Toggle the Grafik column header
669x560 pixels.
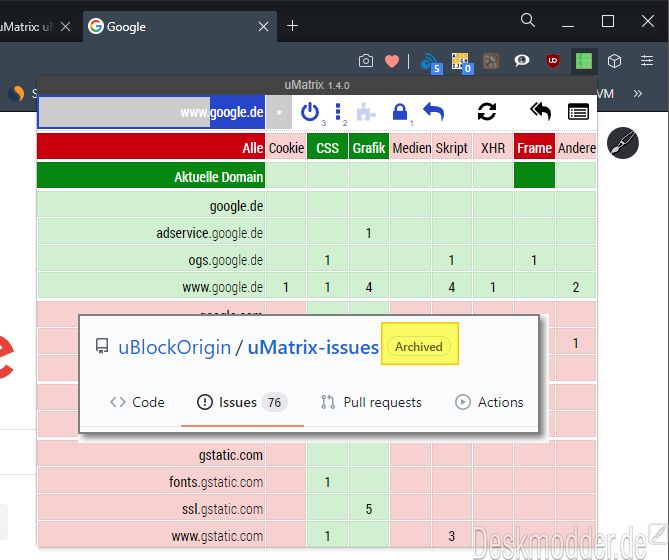pyautogui.click(x=369, y=146)
